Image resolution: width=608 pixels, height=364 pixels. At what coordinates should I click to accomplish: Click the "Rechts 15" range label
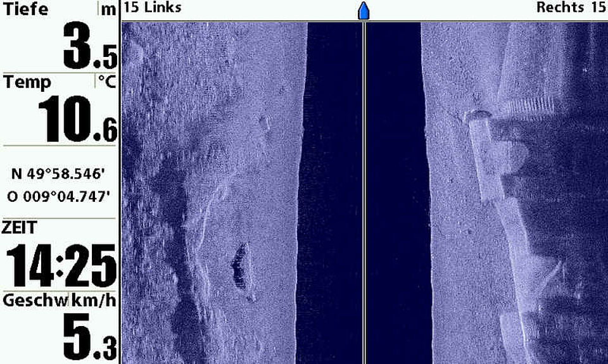pyautogui.click(x=571, y=8)
